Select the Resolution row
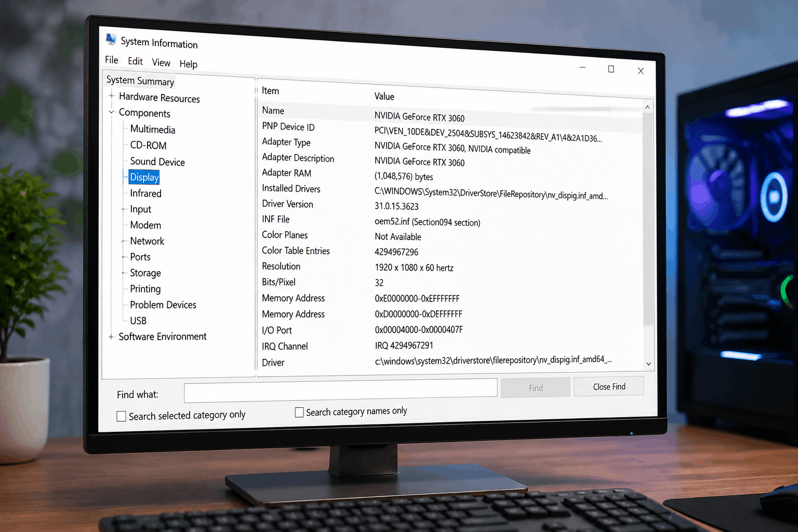 click(x=281, y=267)
